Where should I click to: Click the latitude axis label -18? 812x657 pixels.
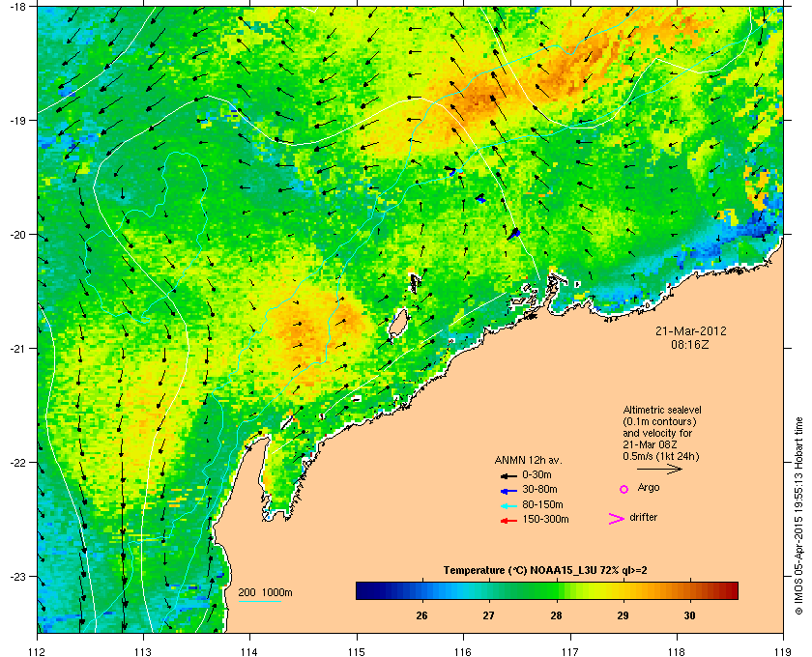point(17,6)
